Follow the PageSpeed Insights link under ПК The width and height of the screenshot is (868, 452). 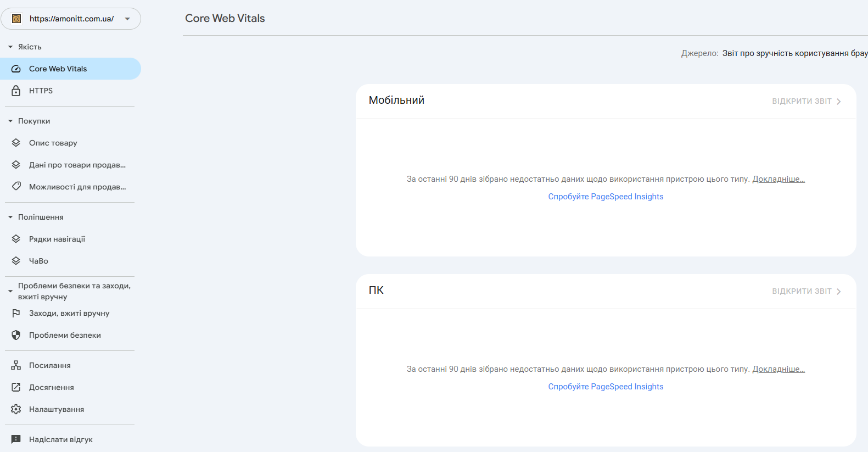click(606, 387)
